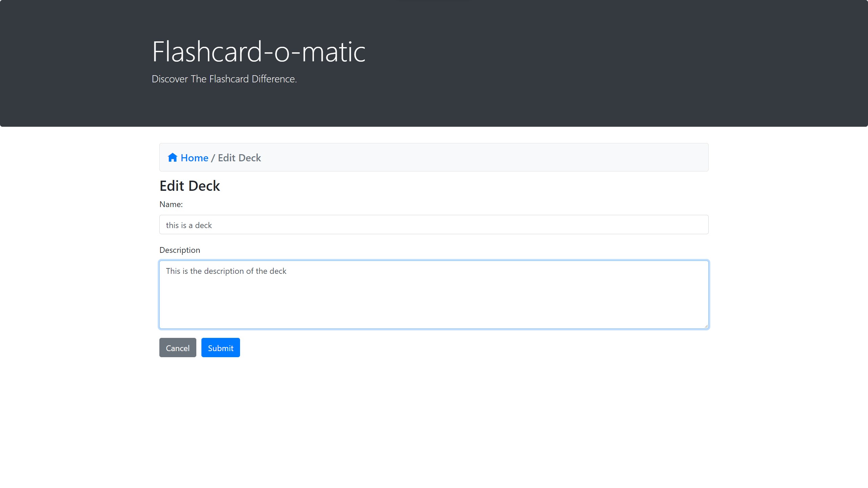Grab the textarea resize handle corner
This screenshot has height=488, width=868.
click(x=706, y=326)
